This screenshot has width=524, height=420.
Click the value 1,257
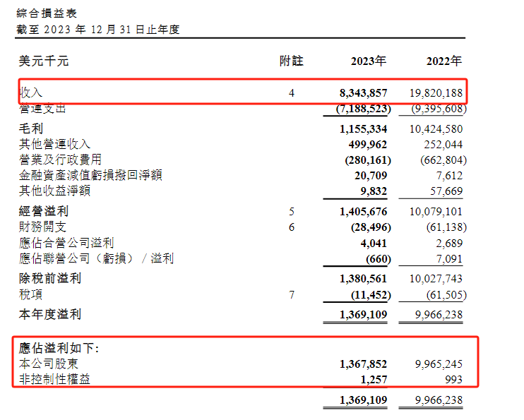click(374, 380)
